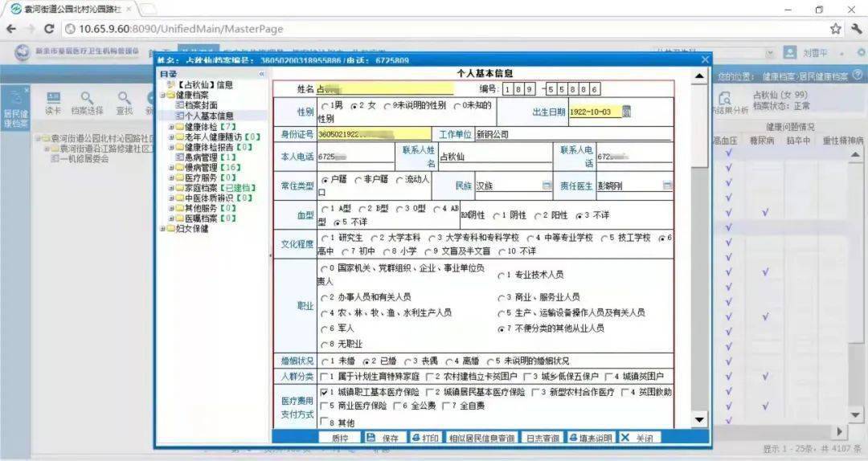Open the 责任医生 dropdown list
Image resolution: width=868 pixels, height=461 pixels.
click(668, 186)
